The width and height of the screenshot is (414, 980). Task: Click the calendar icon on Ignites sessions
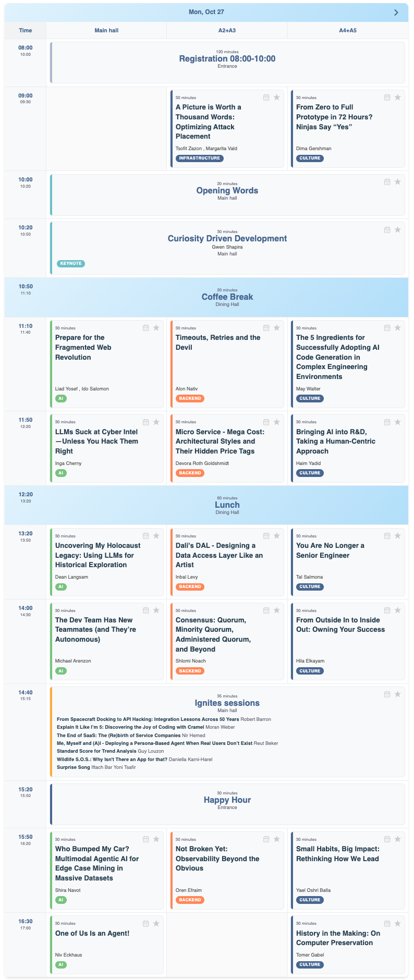point(387,694)
